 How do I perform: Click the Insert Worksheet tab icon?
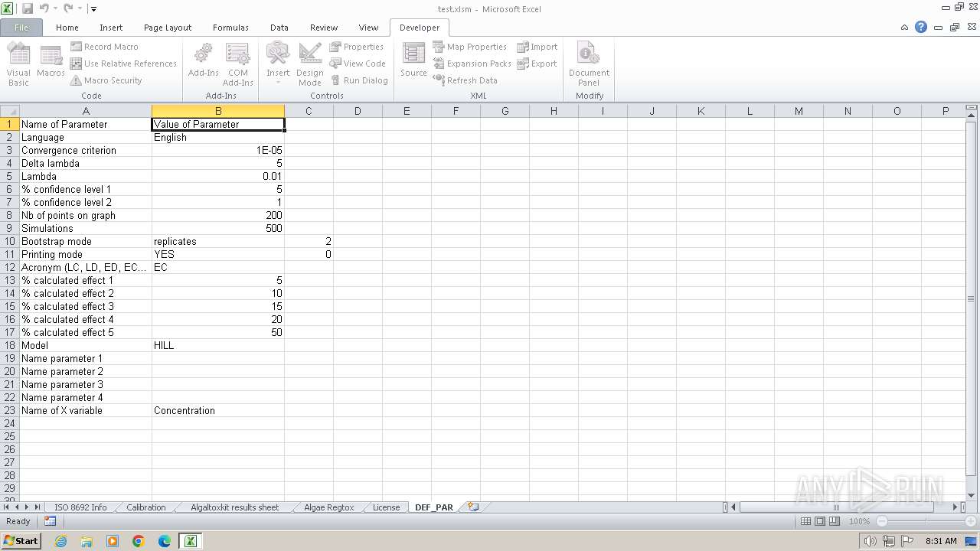(473, 507)
